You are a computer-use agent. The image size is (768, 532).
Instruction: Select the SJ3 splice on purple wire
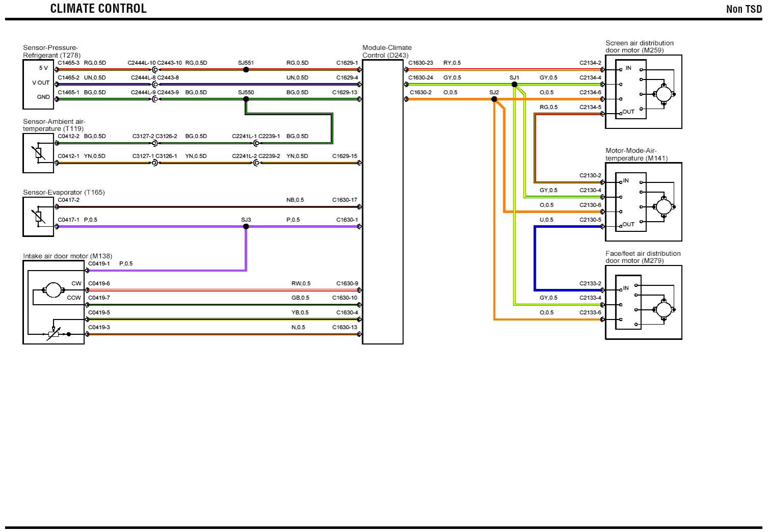[246, 227]
